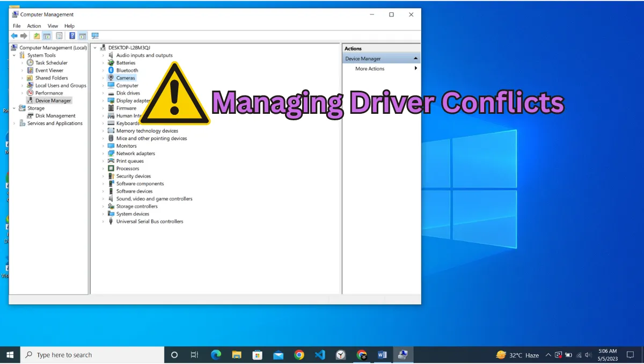Select the Bluetooth device category

pos(127,70)
